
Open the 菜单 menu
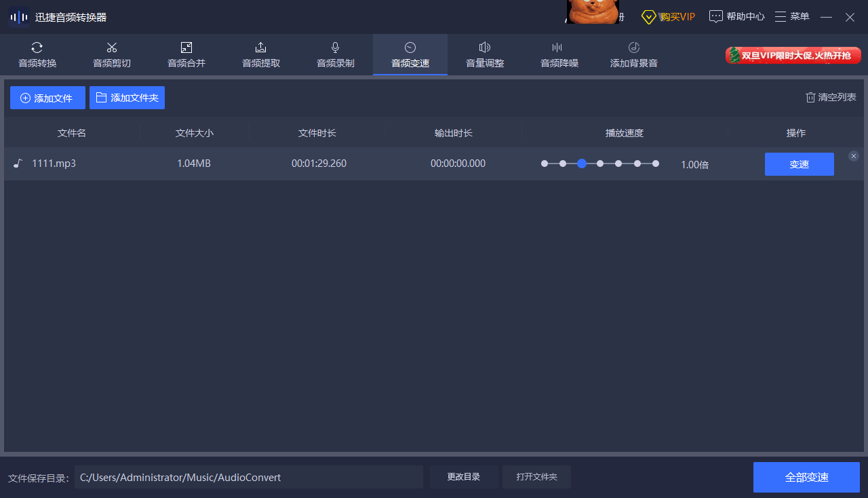point(792,16)
